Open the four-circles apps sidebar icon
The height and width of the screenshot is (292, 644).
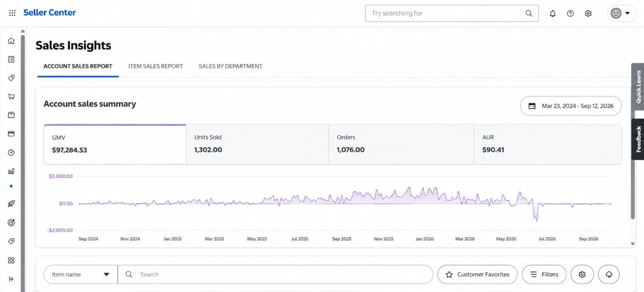(11, 260)
